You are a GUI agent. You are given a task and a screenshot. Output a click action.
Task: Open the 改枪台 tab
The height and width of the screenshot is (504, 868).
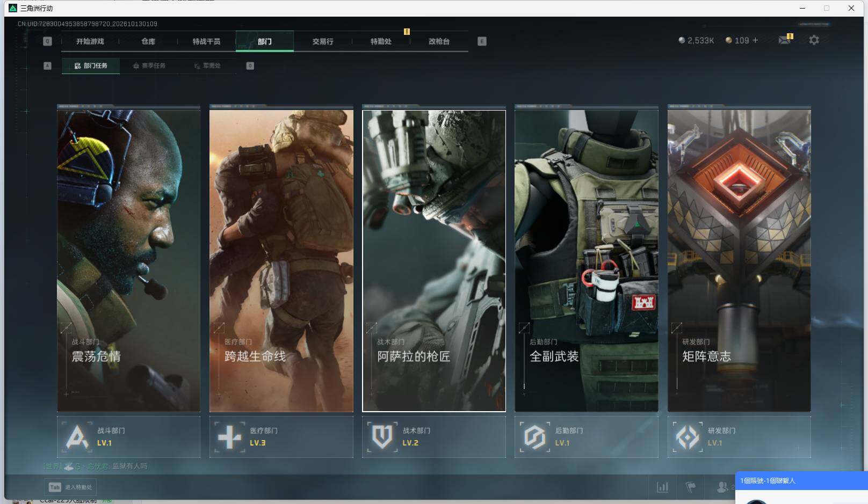pos(439,41)
